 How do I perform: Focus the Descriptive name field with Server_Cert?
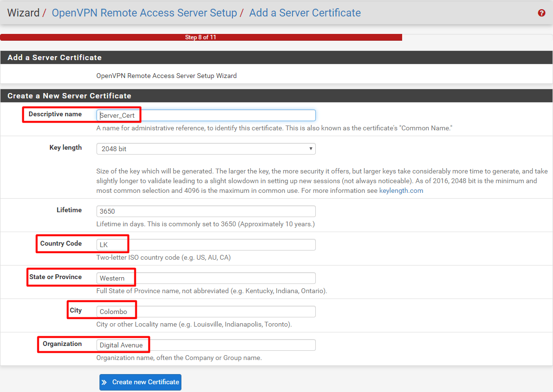[206, 115]
